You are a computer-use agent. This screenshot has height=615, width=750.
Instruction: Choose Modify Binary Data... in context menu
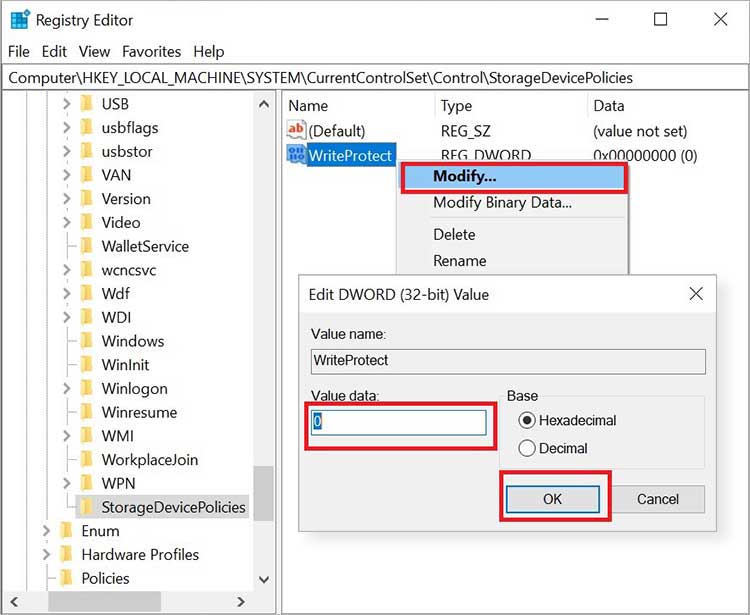point(513,203)
